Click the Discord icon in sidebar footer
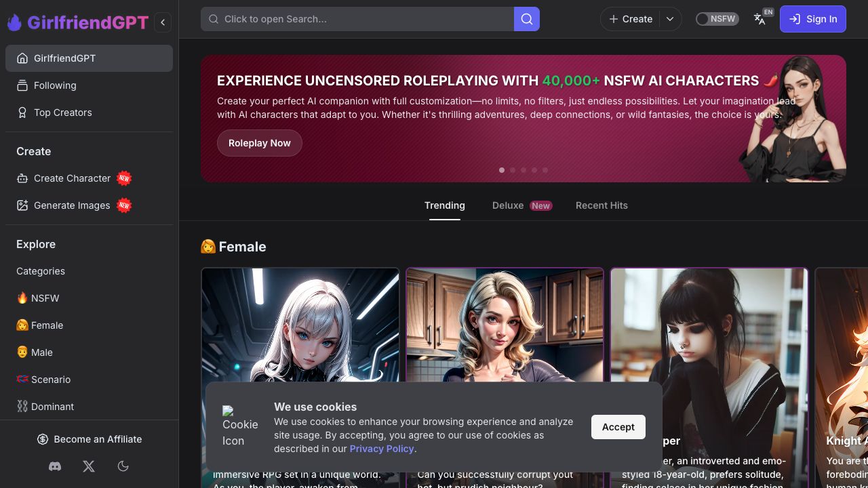868x488 pixels. [55, 466]
